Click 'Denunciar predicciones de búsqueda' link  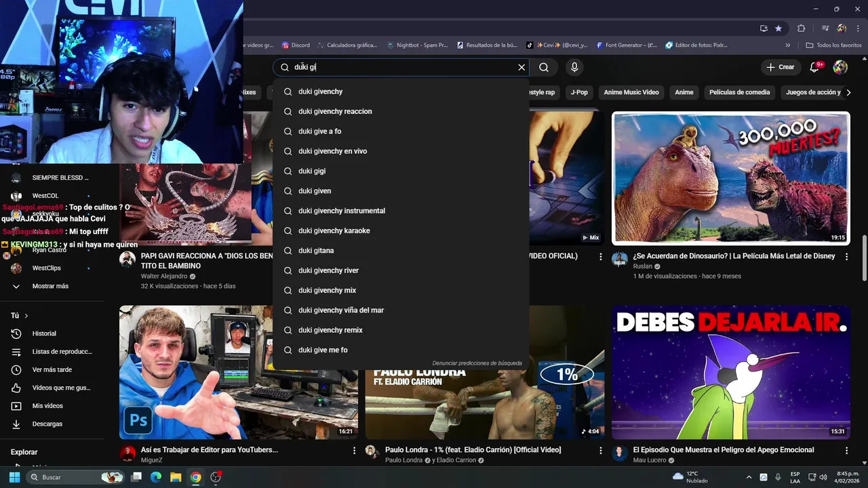point(477,363)
